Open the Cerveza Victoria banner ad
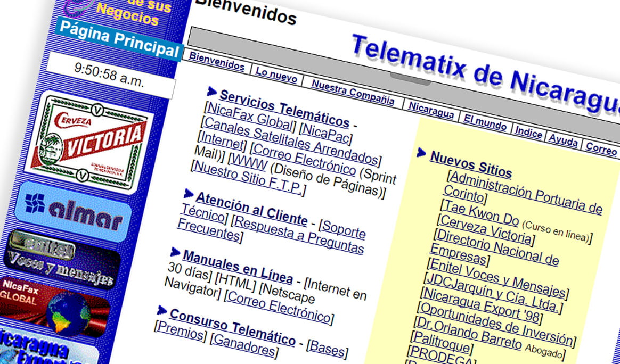The image size is (620, 364). click(88, 143)
